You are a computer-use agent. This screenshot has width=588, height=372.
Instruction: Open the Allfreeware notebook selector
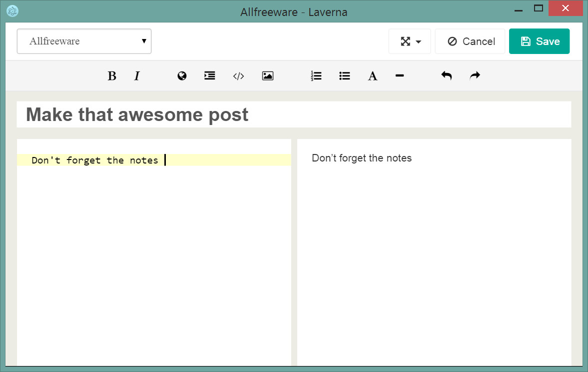pyautogui.click(x=84, y=41)
